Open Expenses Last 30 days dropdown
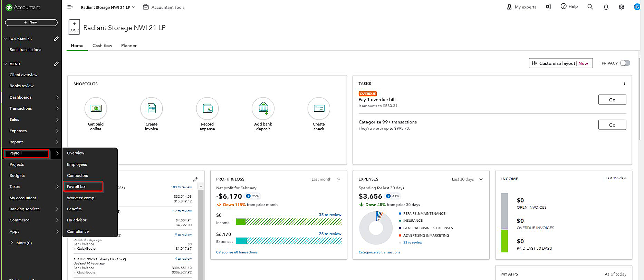The height and width of the screenshot is (280, 644). click(x=468, y=179)
